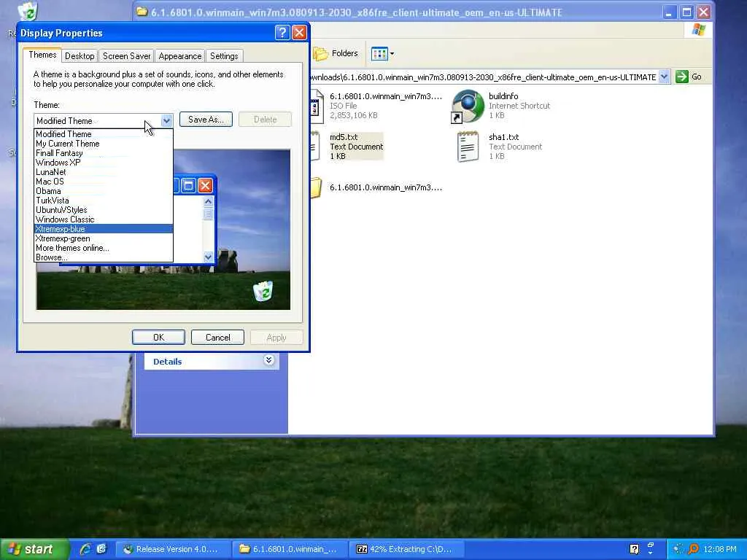Click the Folders toolbar icon in Explorer
The height and width of the screenshot is (560, 747).
pyautogui.click(x=336, y=53)
